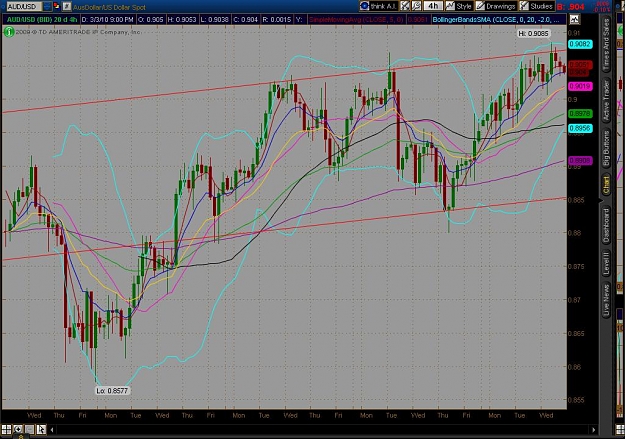This screenshot has width=625, height=439.
Task: Click the purple 0.8908 price bubble
Action: [580, 161]
